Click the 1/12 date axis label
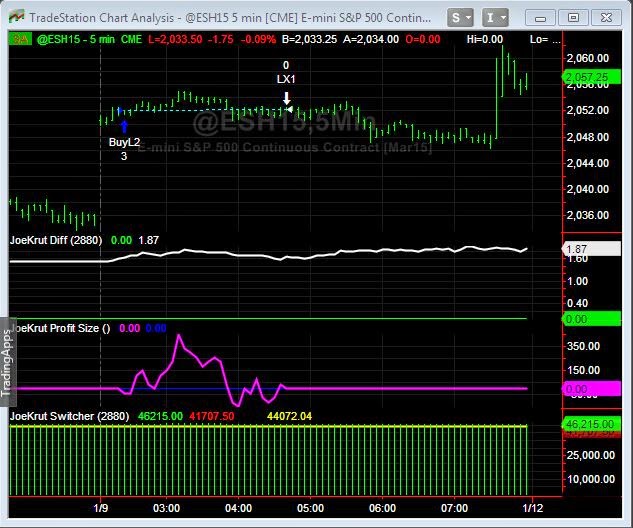 (x=532, y=508)
